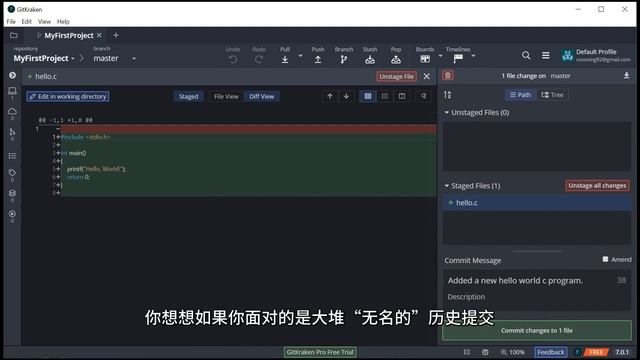The image size is (640, 360).
Task: Go to previous change with up arrow
Action: (x=330, y=96)
